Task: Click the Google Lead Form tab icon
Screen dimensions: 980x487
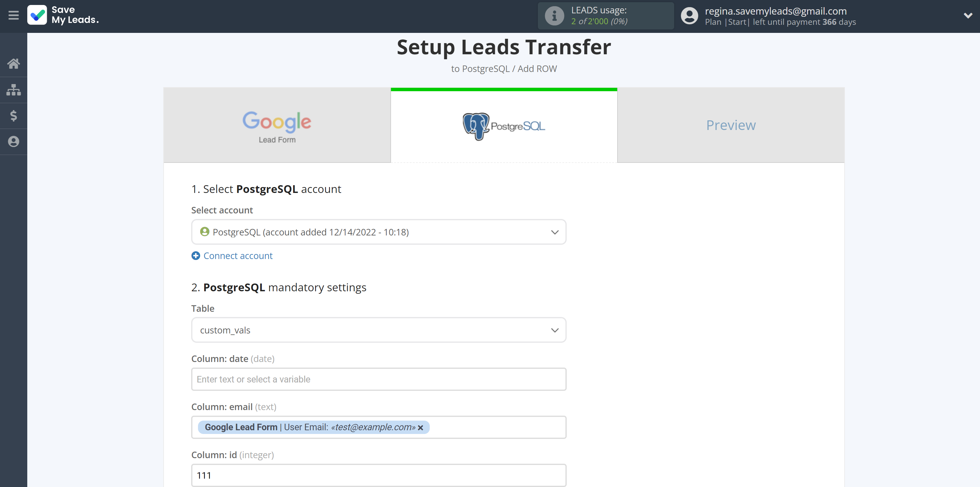Action: (277, 123)
